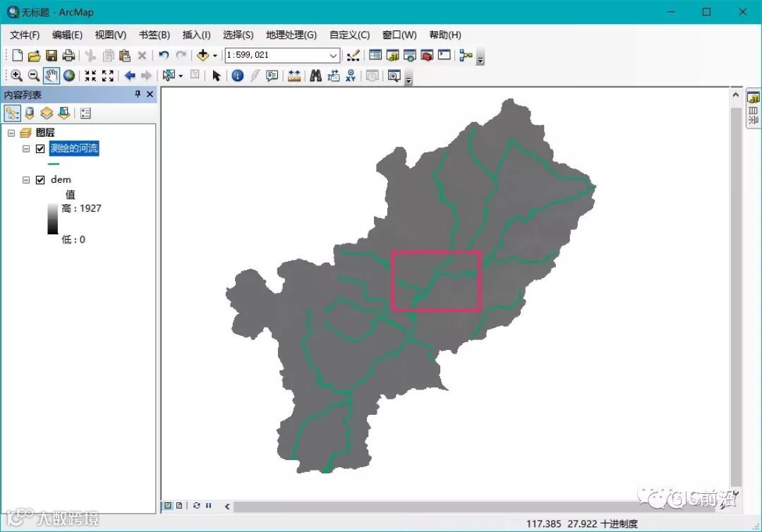Zoom to full extent globe
The width and height of the screenshot is (762, 532).
click(69, 75)
